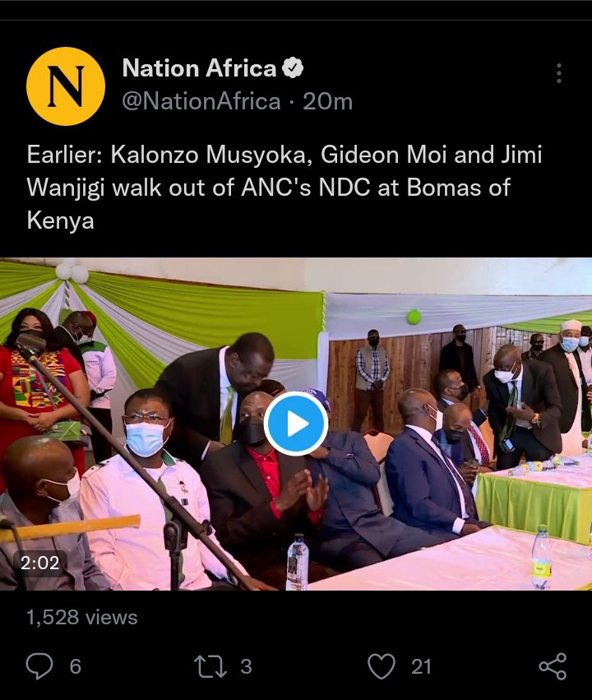
Task: Click the retweet arrows icon
Action: [x=210, y=666]
